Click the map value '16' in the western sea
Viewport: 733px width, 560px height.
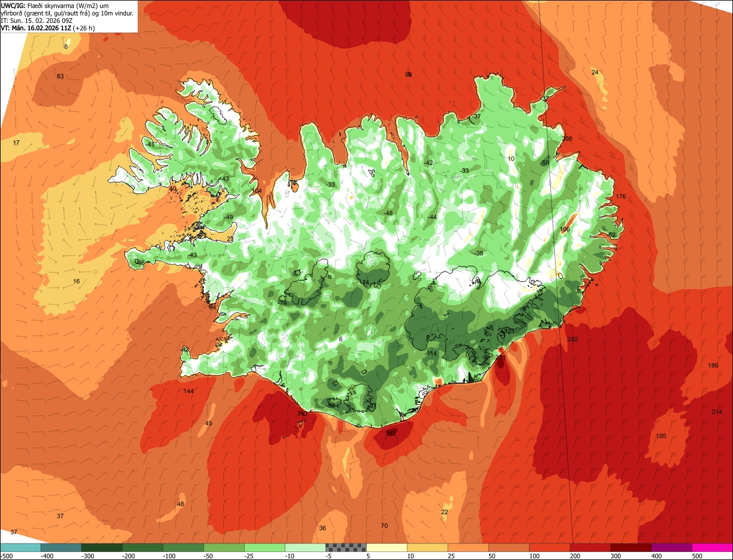click(77, 281)
